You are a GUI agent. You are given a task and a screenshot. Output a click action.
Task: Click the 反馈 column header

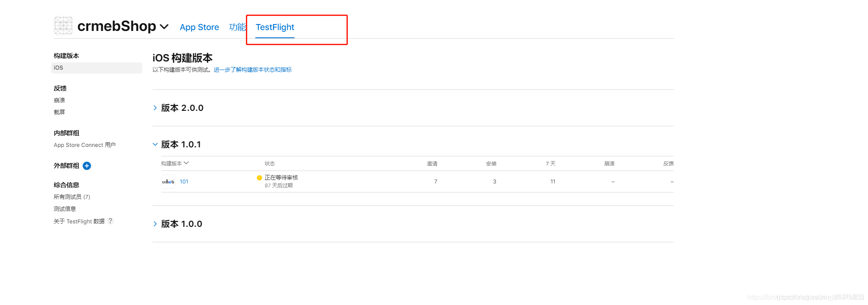(x=669, y=164)
